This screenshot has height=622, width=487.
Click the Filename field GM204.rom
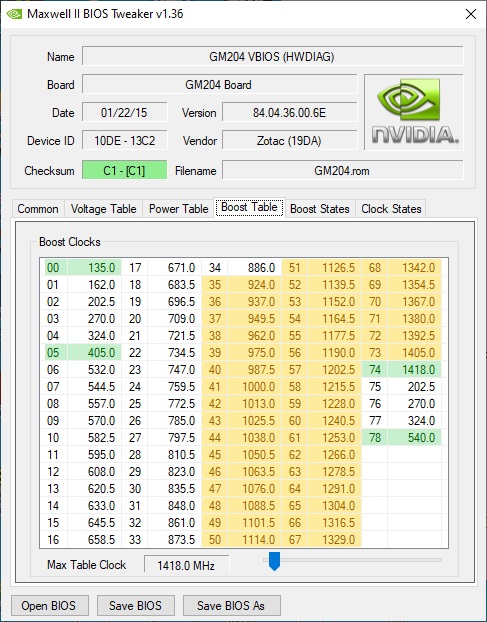(342, 171)
